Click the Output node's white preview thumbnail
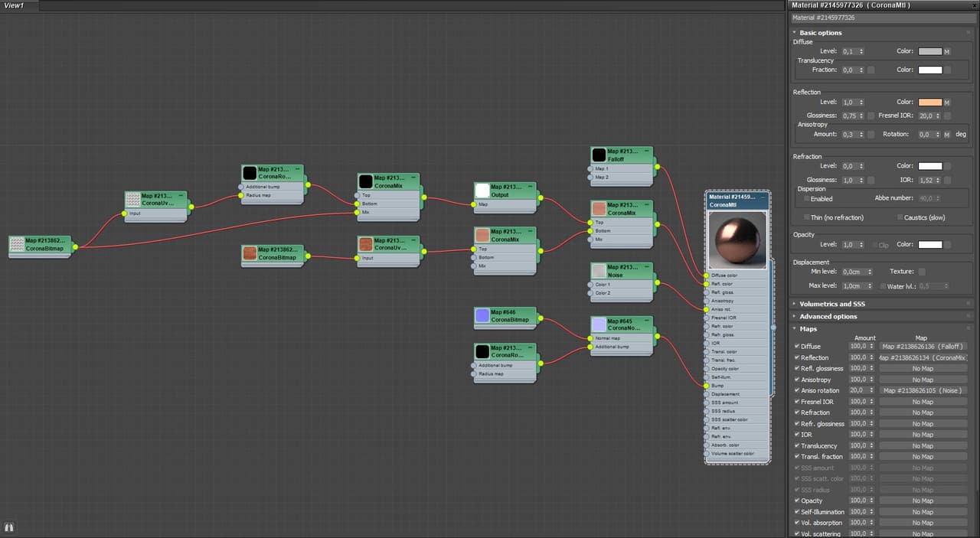The image size is (980, 538). [482, 191]
